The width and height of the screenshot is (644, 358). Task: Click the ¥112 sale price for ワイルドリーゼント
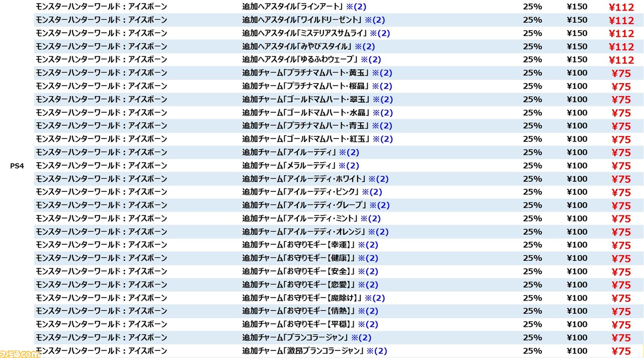621,21
